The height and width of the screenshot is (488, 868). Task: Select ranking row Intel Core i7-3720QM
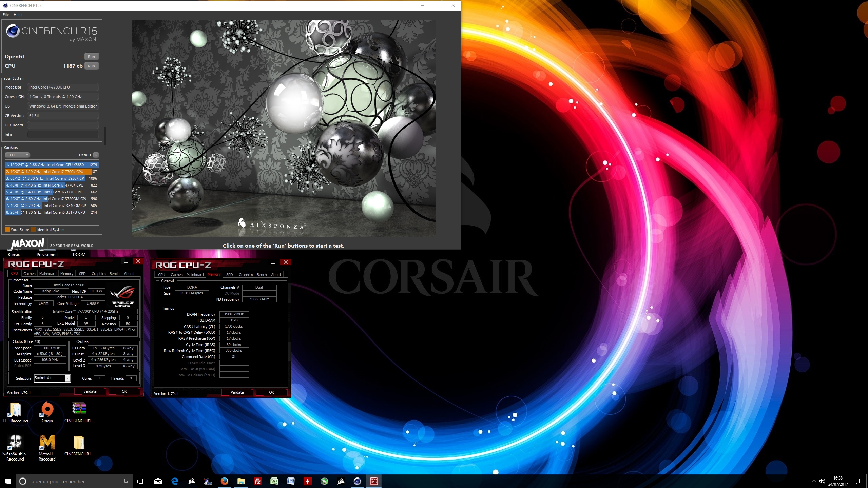pyautogui.click(x=52, y=199)
